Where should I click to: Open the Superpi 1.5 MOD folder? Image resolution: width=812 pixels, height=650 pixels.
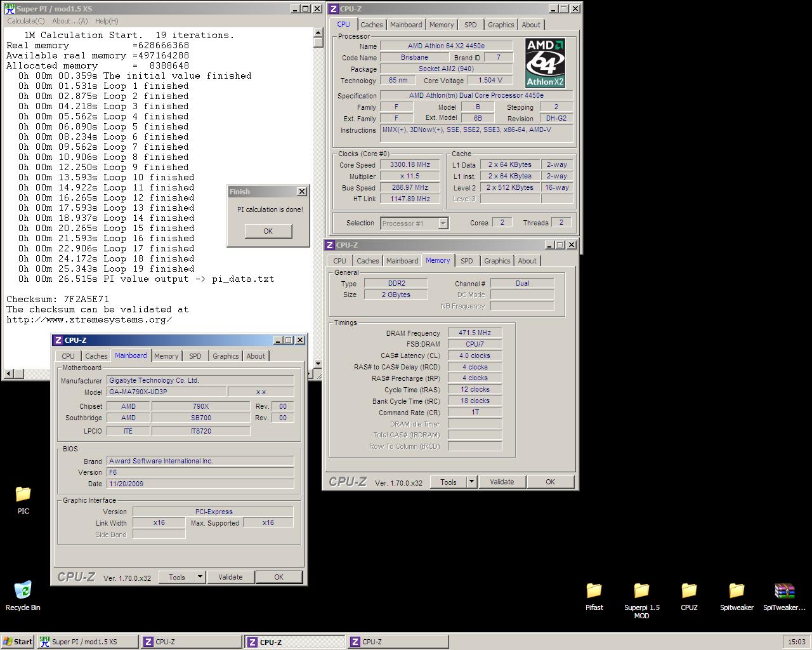tap(641, 590)
